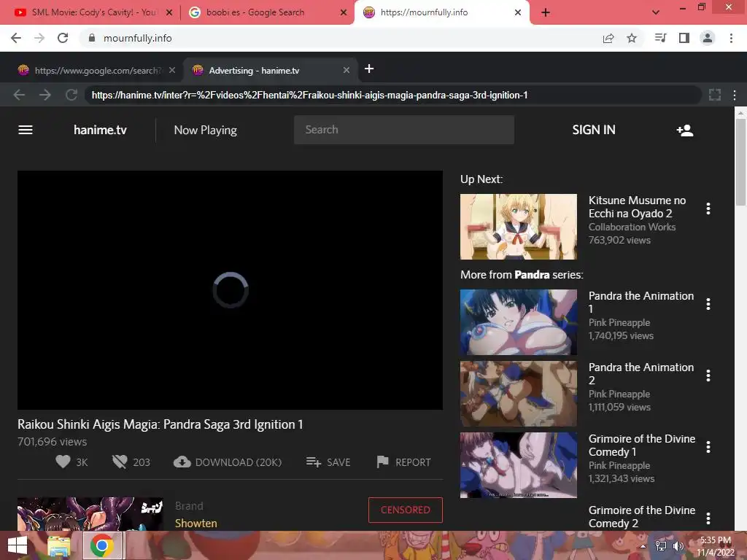Open the Chrome profile avatar
Screen dimensions: 747x560
[x=708, y=38]
